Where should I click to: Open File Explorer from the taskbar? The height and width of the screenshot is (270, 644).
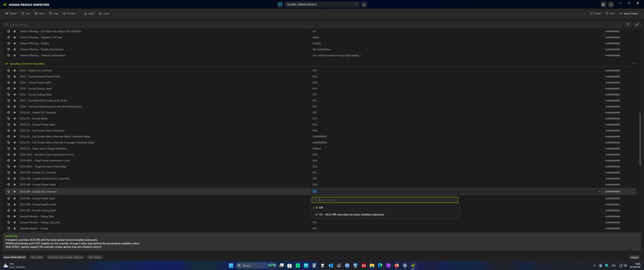coord(372,265)
